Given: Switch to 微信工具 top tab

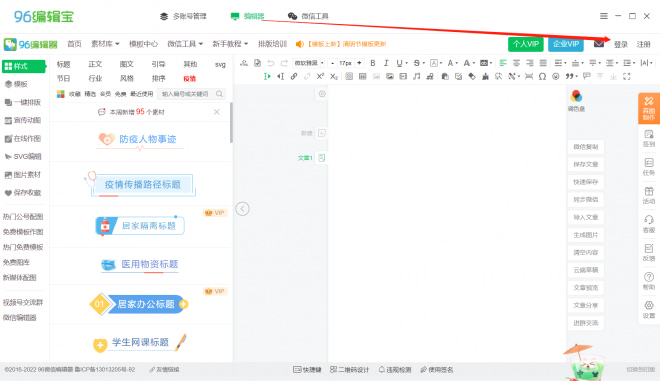Looking at the screenshot, I should [308, 16].
